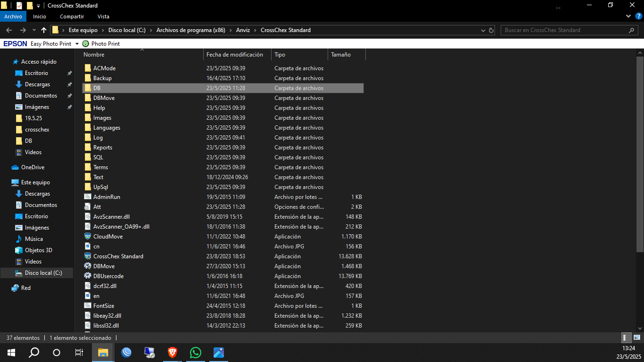Click the AdminRun batch file icon
This screenshot has height=362, width=644.
(88, 197)
